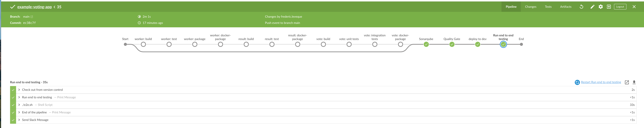Select the vote: unit tests stage node

click(x=349, y=44)
